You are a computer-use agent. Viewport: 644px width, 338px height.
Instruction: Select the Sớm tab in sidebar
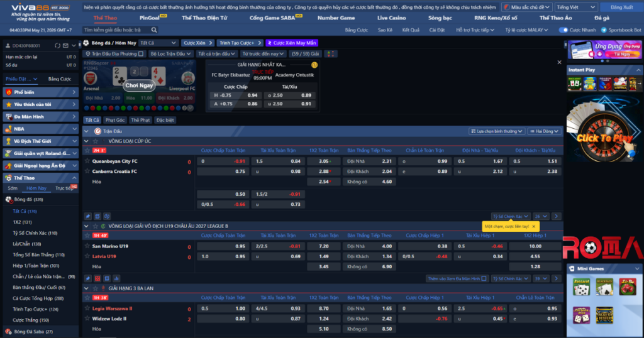13,188
